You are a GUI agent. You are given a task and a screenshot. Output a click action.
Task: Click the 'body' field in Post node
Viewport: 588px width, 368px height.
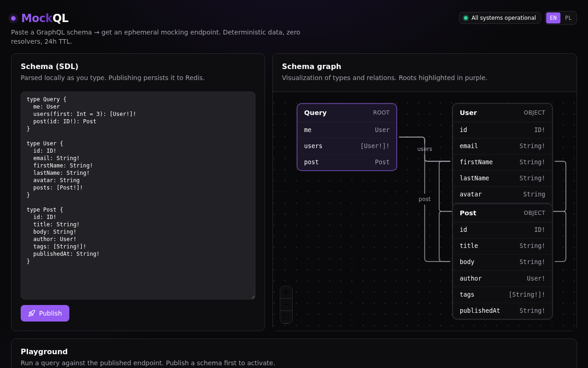click(x=503, y=262)
